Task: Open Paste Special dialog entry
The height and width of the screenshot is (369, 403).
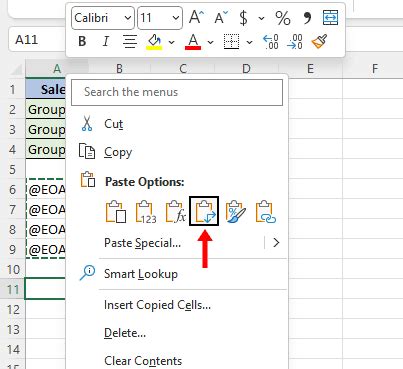Action: [x=143, y=243]
